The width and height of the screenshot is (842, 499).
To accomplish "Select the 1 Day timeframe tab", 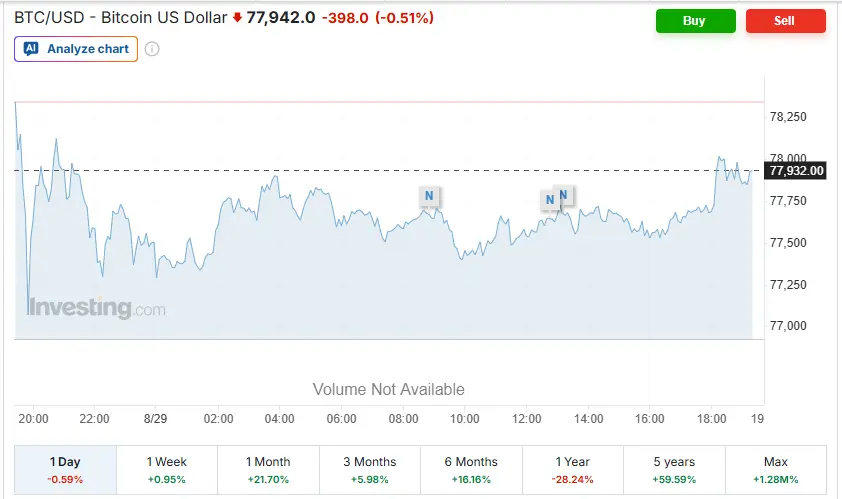I will [x=65, y=469].
